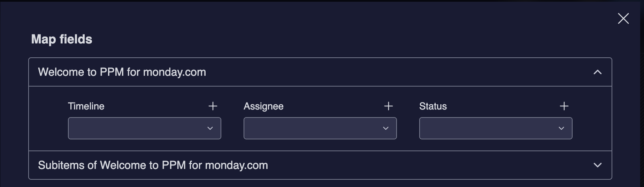The height and width of the screenshot is (187, 644).
Task: Add another Timeline field mapping
Action: [213, 106]
